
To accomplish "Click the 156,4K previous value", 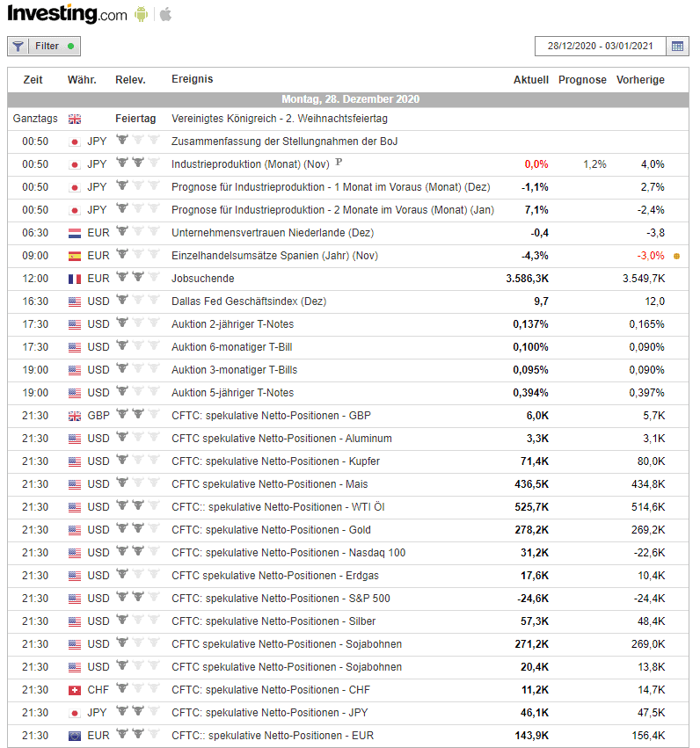I will [x=648, y=736].
